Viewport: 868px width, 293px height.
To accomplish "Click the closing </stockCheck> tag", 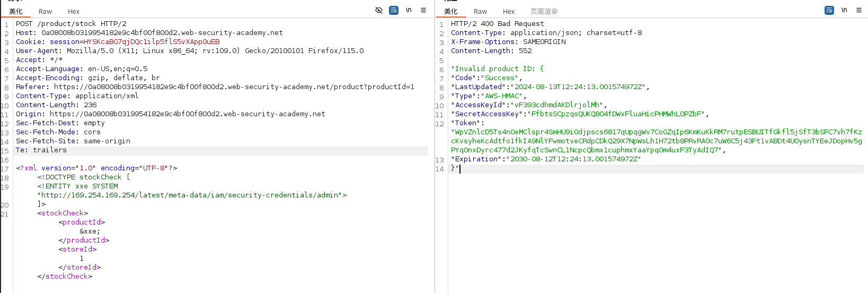I will click(65, 276).
